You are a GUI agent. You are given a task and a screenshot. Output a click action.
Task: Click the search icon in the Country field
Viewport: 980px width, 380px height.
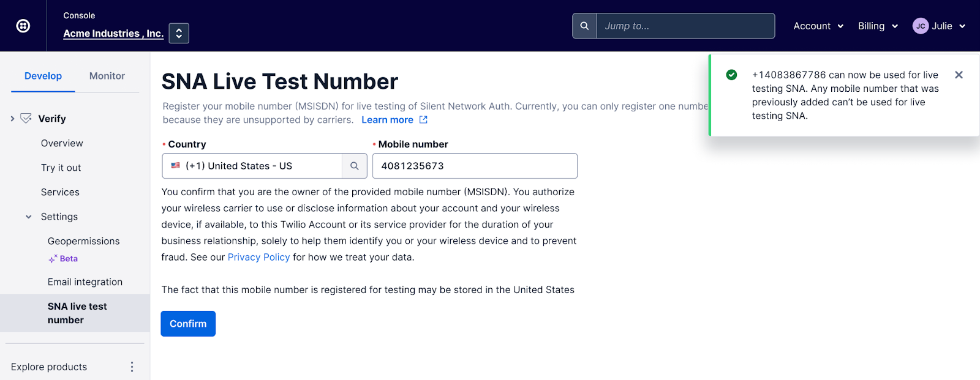354,166
